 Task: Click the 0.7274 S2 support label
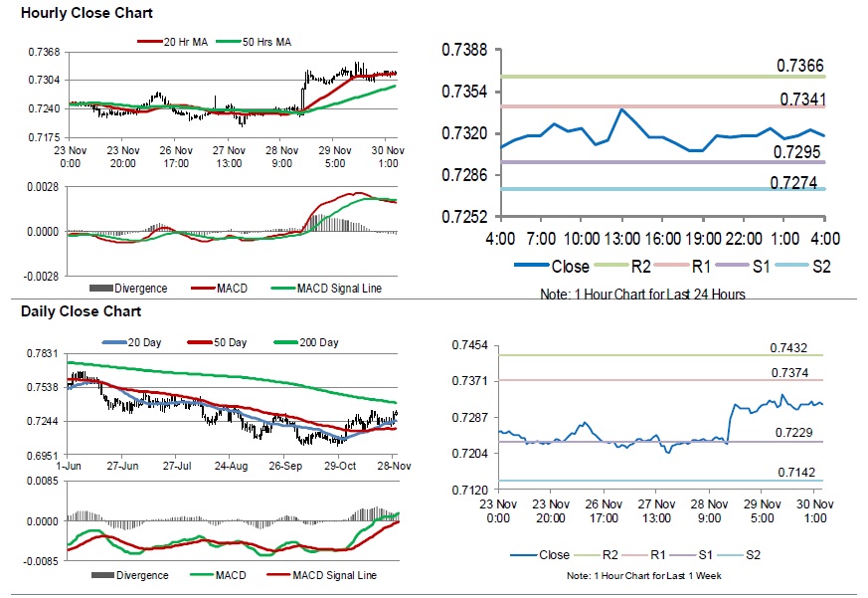[x=793, y=182]
